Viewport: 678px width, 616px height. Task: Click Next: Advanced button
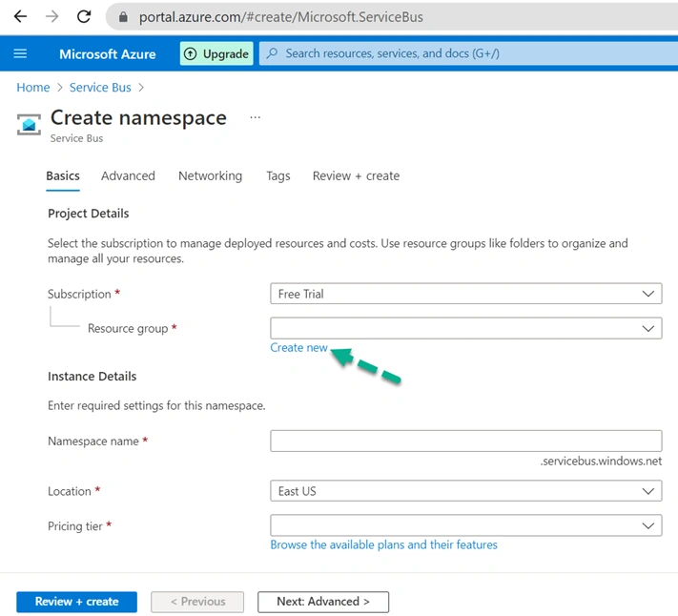pos(323,602)
